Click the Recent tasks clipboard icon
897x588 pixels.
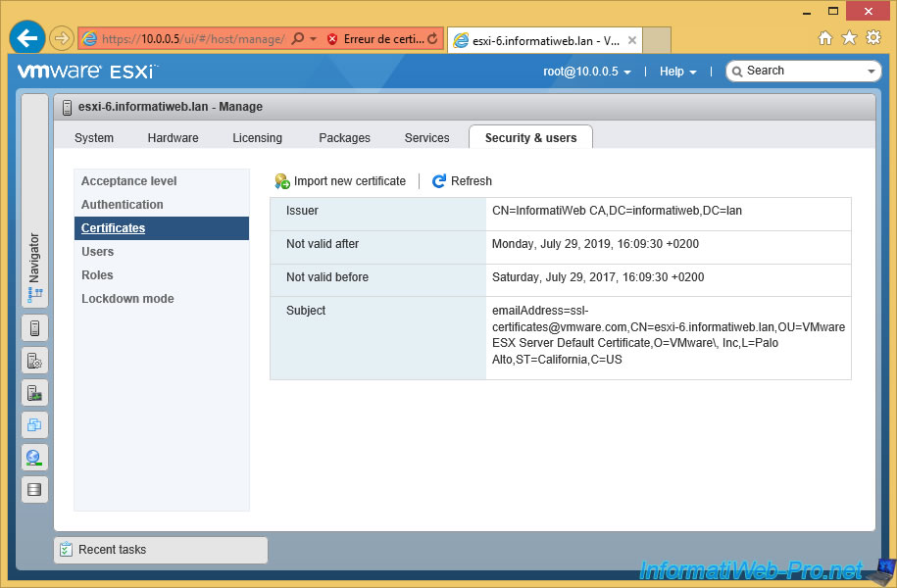67,550
